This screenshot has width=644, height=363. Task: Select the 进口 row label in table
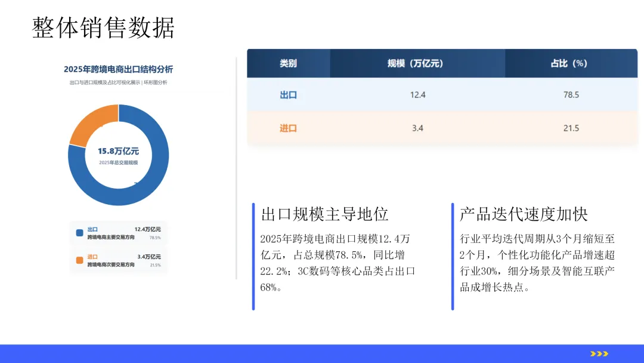click(289, 128)
